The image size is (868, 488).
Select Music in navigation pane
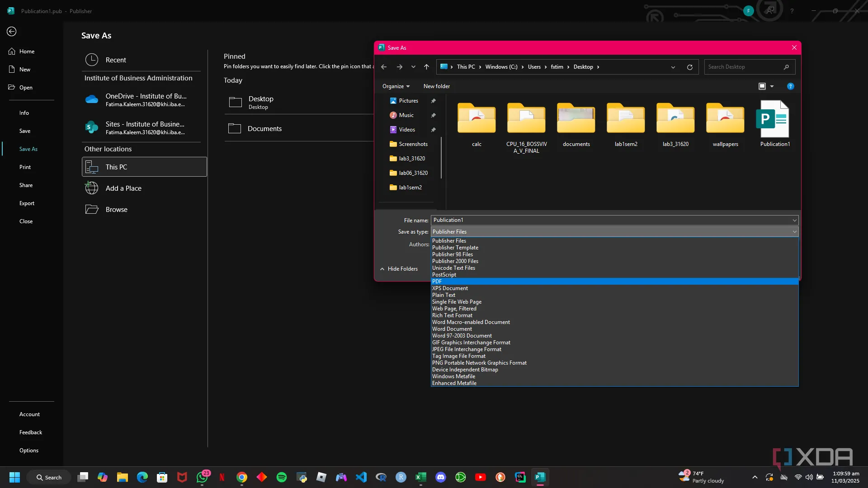406,115
